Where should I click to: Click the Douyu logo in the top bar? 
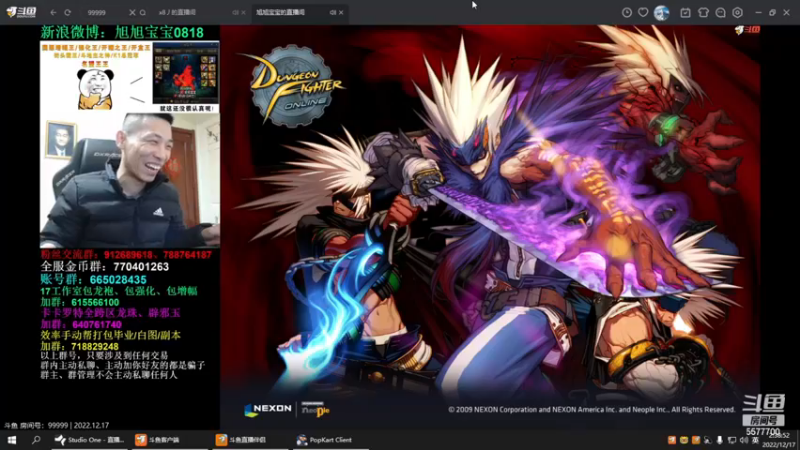click(21, 12)
